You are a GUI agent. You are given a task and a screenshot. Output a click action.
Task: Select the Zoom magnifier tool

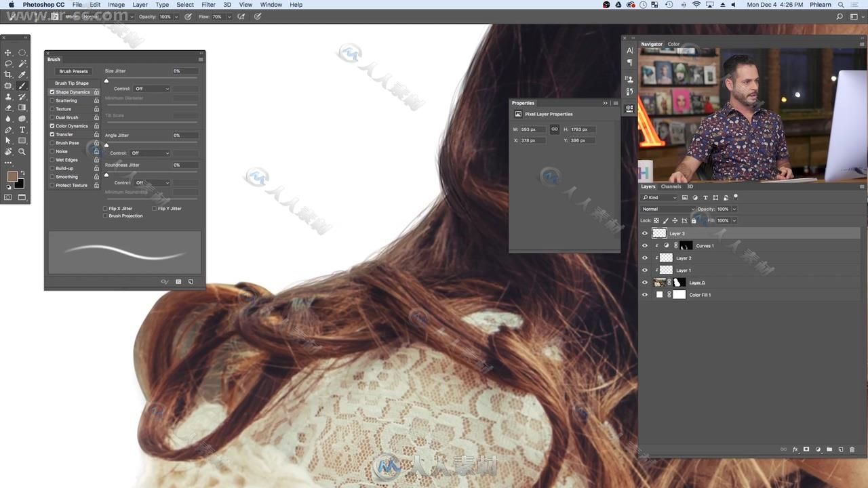(22, 152)
